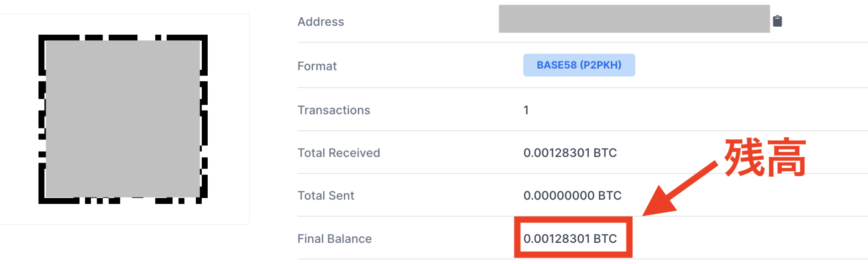The width and height of the screenshot is (868, 264).
Task: Click the Final Balance label
Action: pyautogui.click(x=334, y=239)
